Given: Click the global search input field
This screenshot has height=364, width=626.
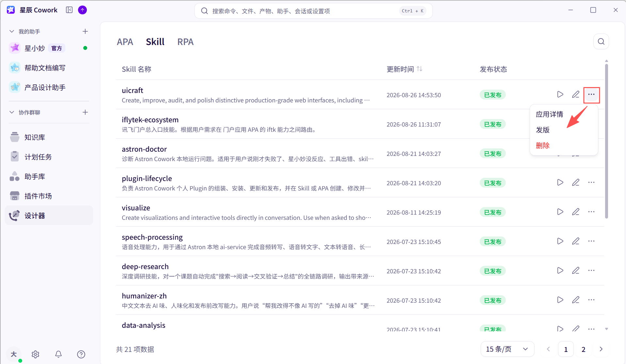Looking at the screenshot, I should [x=313, y=11].
